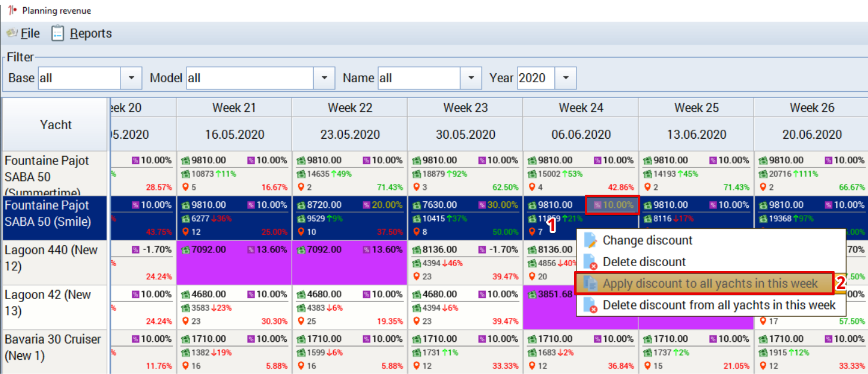Click the 71.43% occupancy in Summertime Week 22
This screenshot has height=374, width=868.
click(390, 187)
